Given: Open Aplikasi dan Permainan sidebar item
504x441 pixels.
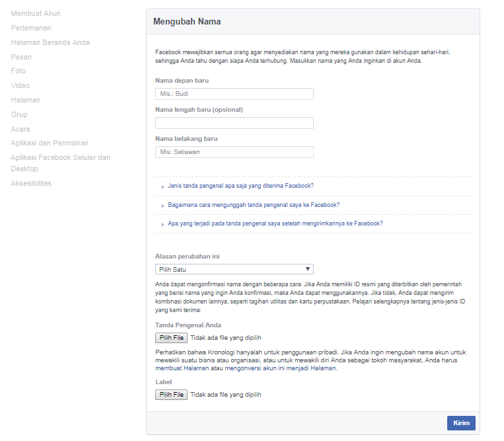Looking at the screenshot, I should tap(50, 143).
